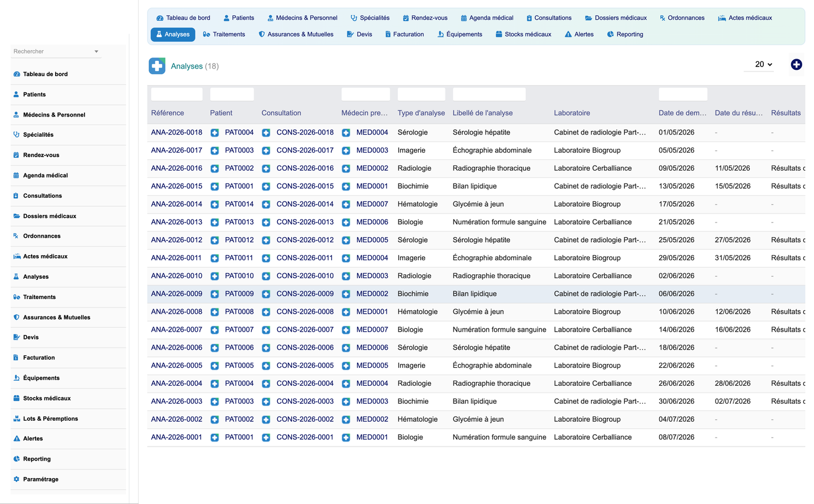Viewport: 814px width, 504px height.
Task: Click the patient icon next to PAT0014
Action: (215, 204)
